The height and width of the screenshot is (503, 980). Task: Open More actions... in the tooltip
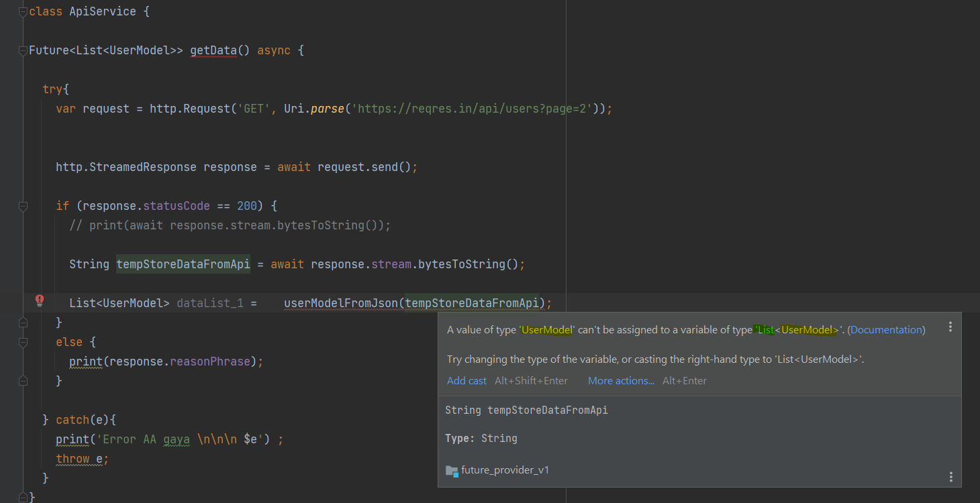pyautogui.click(x=621, y=381)
